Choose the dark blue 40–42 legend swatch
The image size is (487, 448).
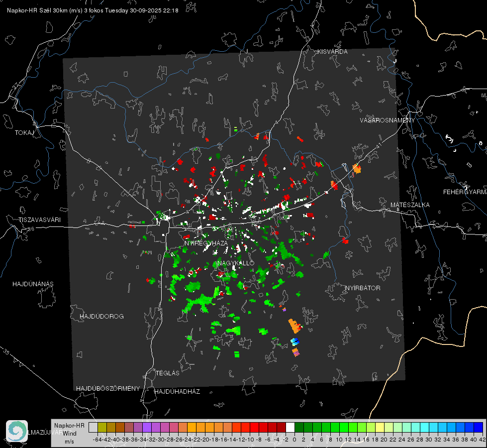pos(479,427)
